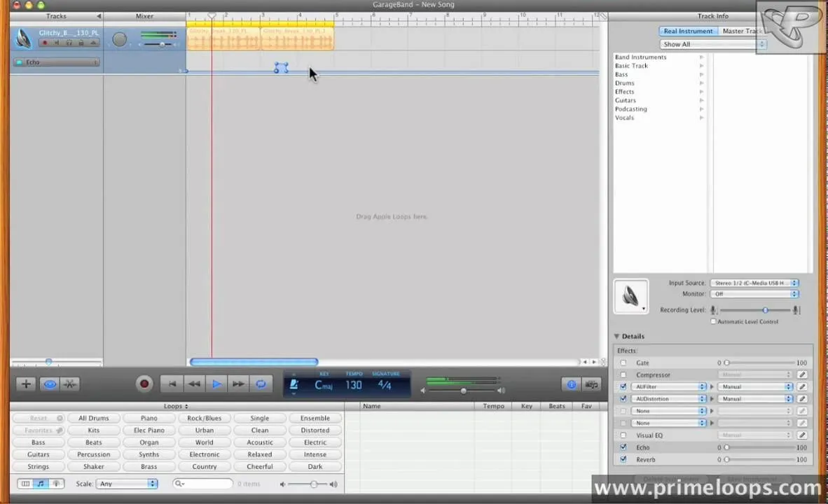Solo the Glitchy_B track with headphones icon
The image size is (828, 504).
69,43
